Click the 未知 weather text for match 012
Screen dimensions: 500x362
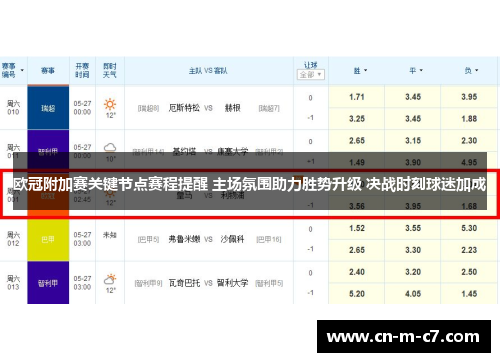110,235
